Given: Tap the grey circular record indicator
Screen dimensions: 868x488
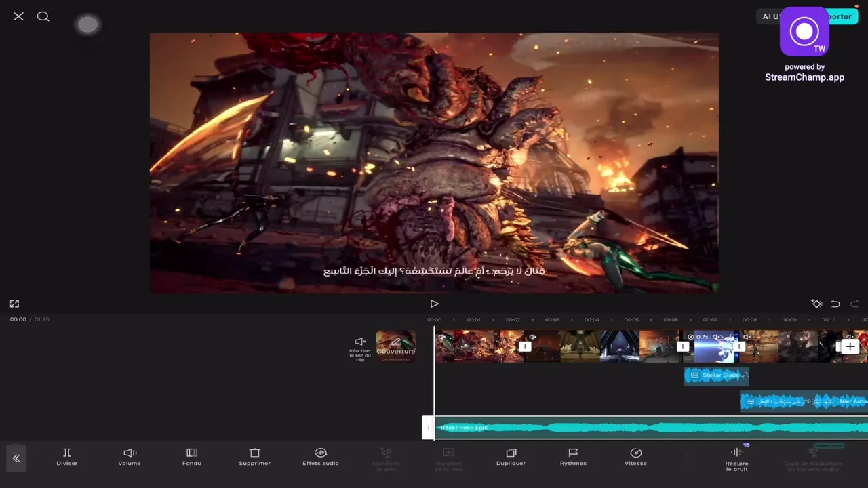Looking at the screenshot, I should click(x=87, y=25).
